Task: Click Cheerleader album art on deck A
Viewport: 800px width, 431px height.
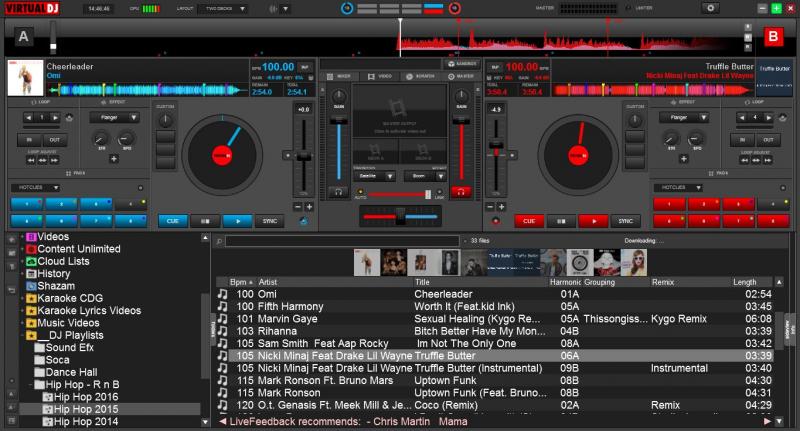Action: (26, 78)
